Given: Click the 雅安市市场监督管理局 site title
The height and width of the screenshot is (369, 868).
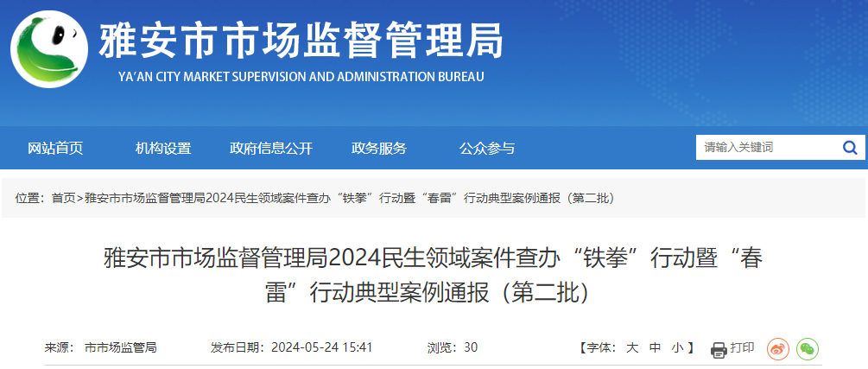Looking at the screenshot, I should (x=301, y=41).
